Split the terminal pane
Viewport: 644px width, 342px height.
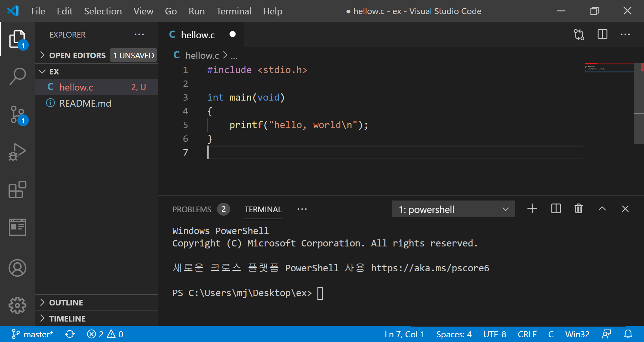point(556,209)
